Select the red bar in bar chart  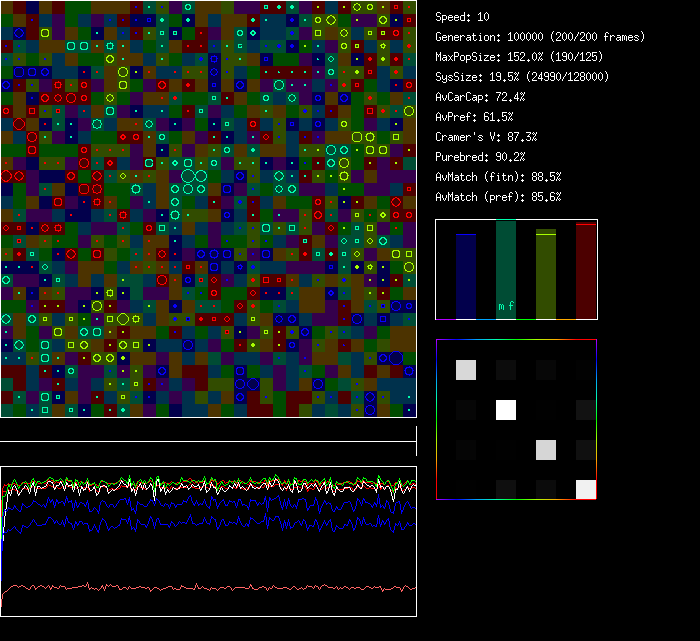pyautogui.click(x=586, y=271)
